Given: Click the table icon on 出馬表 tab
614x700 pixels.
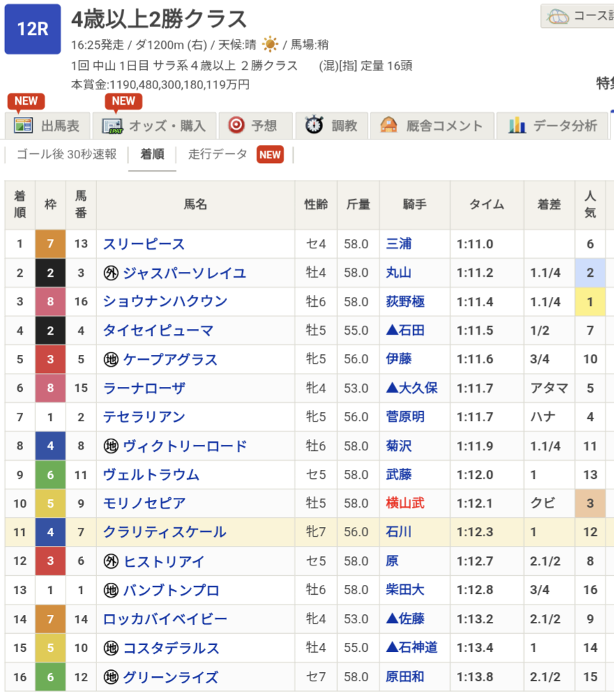Looking at the screenshot, I should click(x=23, y=125).
